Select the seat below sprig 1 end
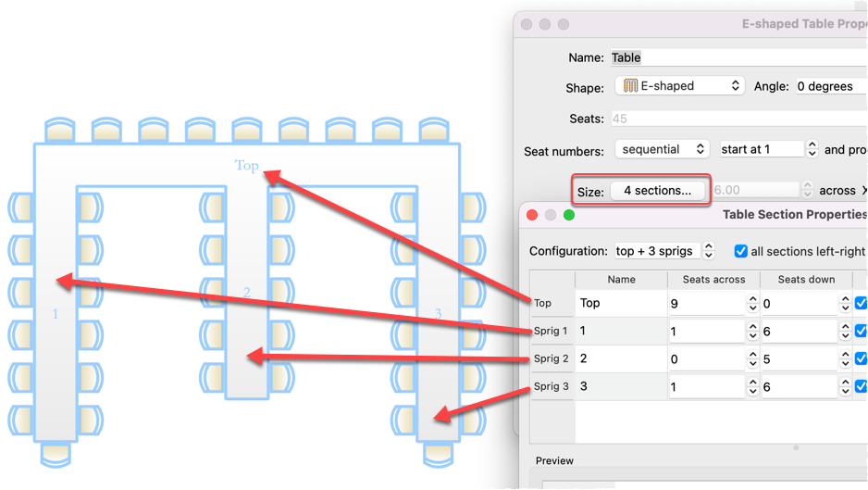Viewport: 868px width, 490px height. (56, 453)
